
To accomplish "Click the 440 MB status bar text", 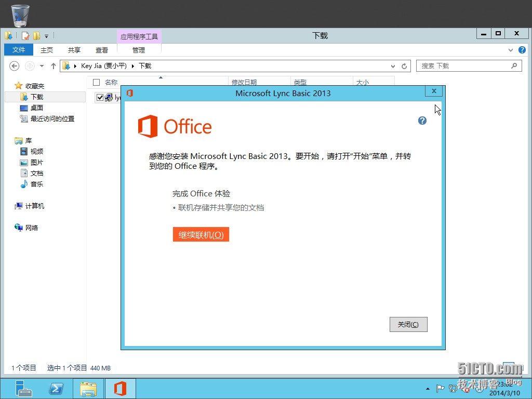I will 100,368.
